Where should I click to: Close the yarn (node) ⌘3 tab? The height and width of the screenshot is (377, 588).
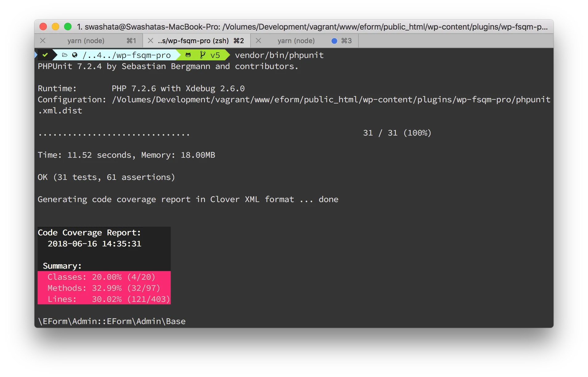pyautogui.click(x=259, y=41)
